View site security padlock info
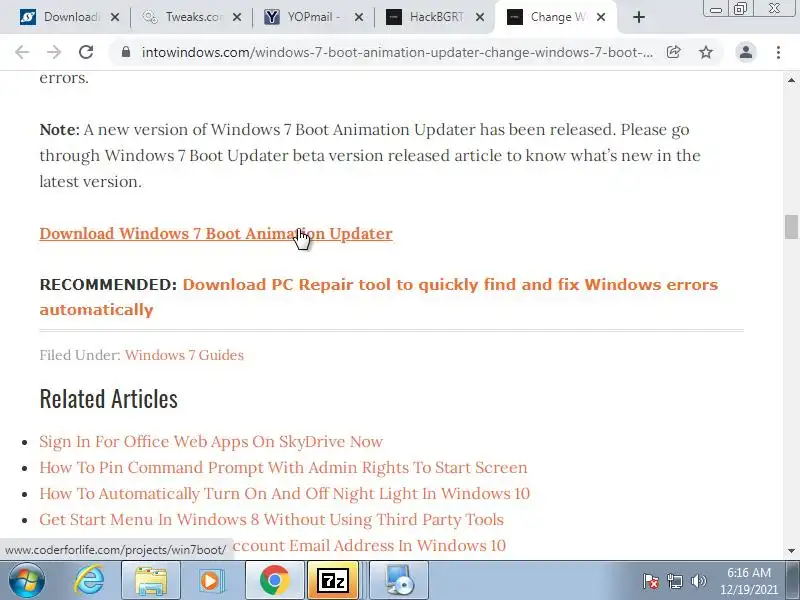 (x=126, y=52)
